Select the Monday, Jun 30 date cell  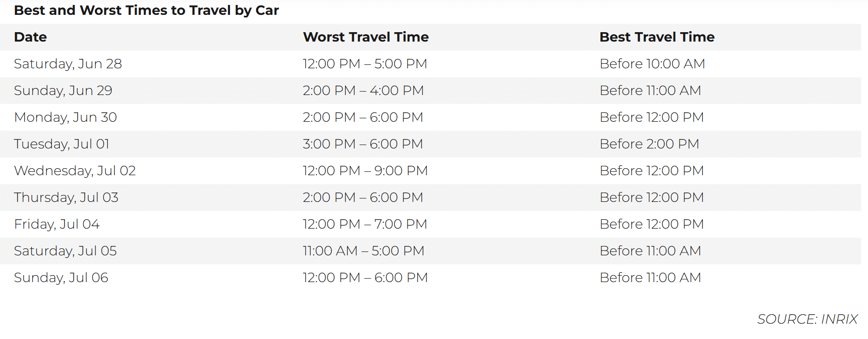point(66,117)
